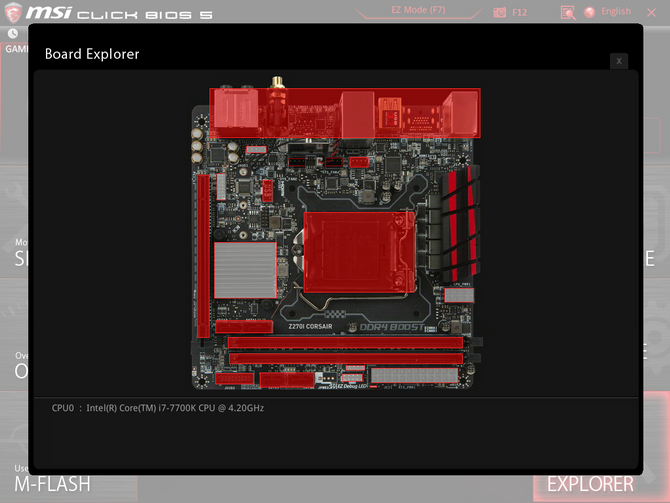Screen dimensions: 670x503
Task: Select the highlighted CPU socket on board
Action: click(x=359, y=252)
